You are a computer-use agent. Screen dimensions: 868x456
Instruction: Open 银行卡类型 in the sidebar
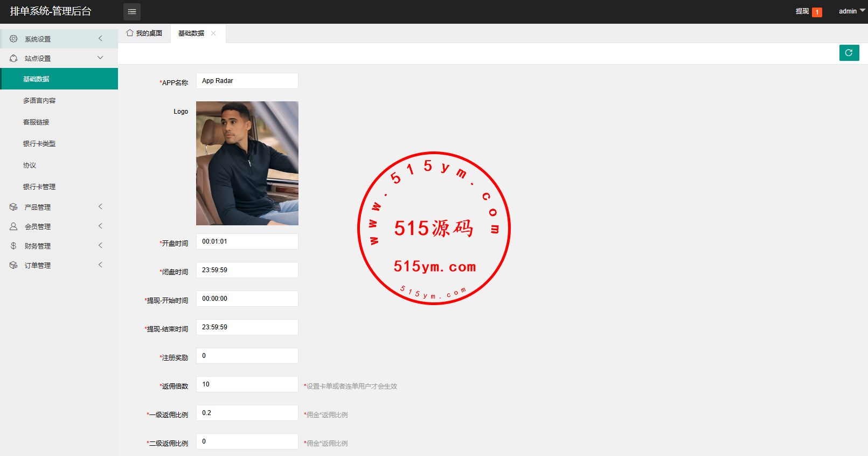pos(59,143)
